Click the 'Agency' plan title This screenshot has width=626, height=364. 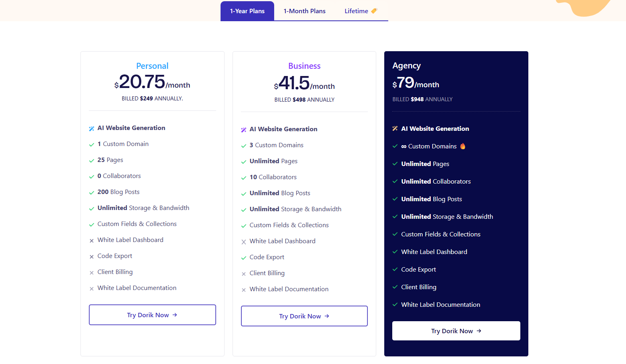point(407,66)
